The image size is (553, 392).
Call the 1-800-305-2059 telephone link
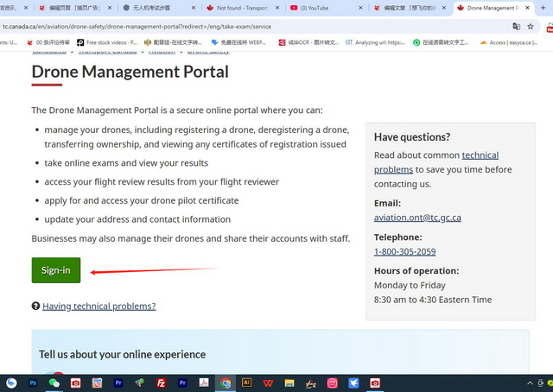tap(404, 251)
